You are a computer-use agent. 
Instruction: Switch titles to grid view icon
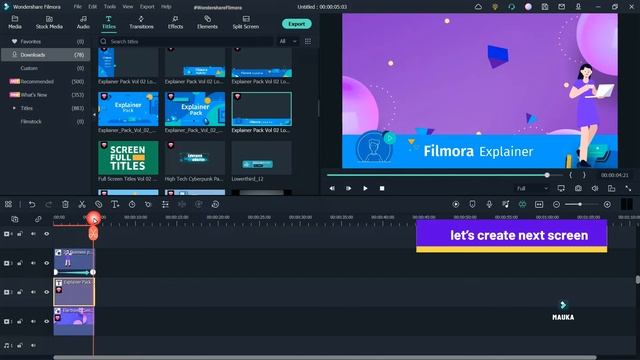pos(308,41)
